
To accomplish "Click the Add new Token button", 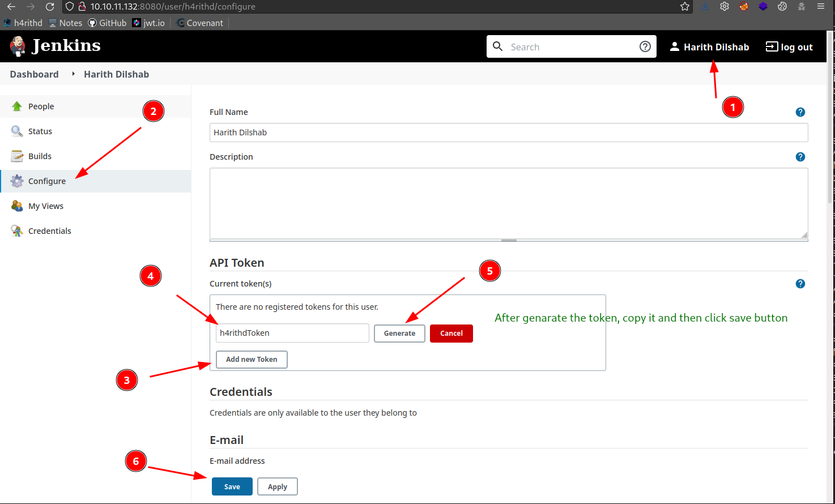I will click(252, 359).
